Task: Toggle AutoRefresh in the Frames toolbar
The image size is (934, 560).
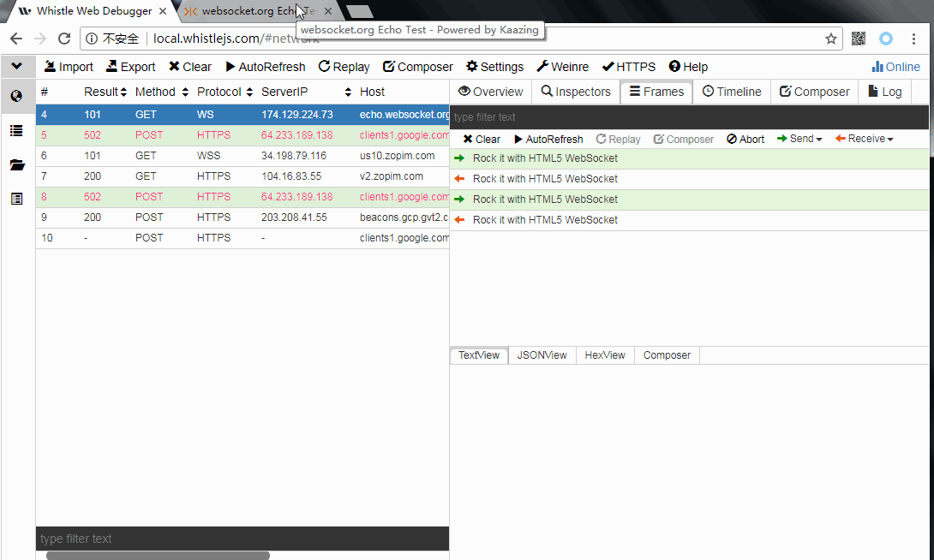Action: [x=548, y=140]
